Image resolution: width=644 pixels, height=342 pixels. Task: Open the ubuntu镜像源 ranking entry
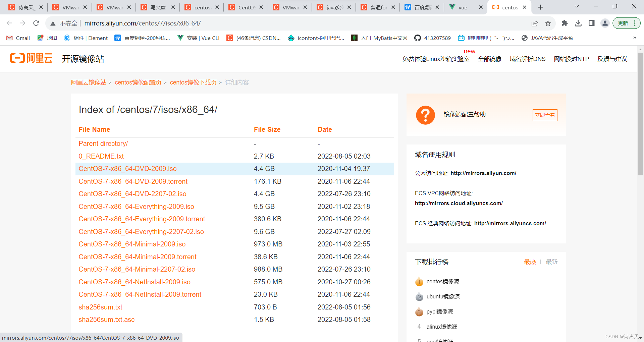443,297
